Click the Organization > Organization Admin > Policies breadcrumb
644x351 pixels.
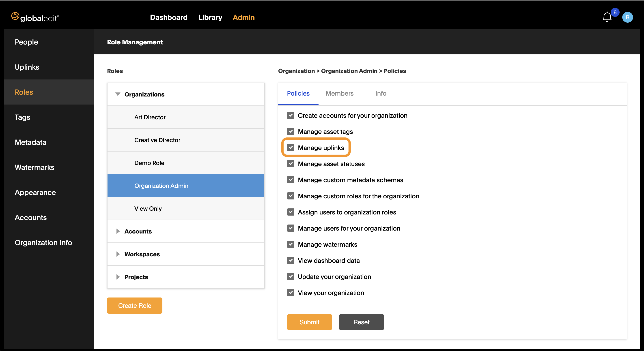tap(342, 71)
